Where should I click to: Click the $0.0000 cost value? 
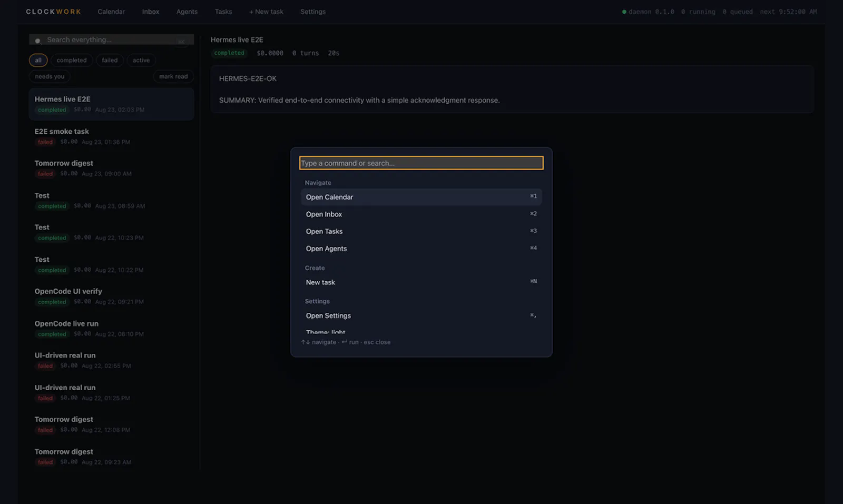click(270, 53)
